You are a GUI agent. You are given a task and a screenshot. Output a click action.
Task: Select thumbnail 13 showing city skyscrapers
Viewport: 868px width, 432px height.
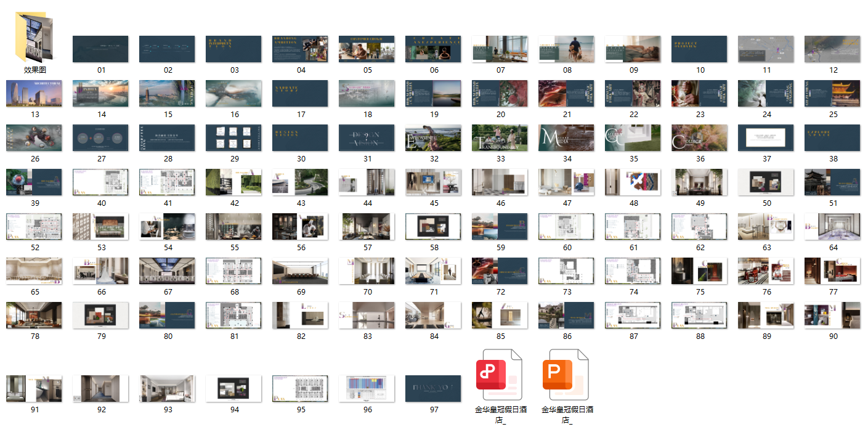(x=34, y=93)
